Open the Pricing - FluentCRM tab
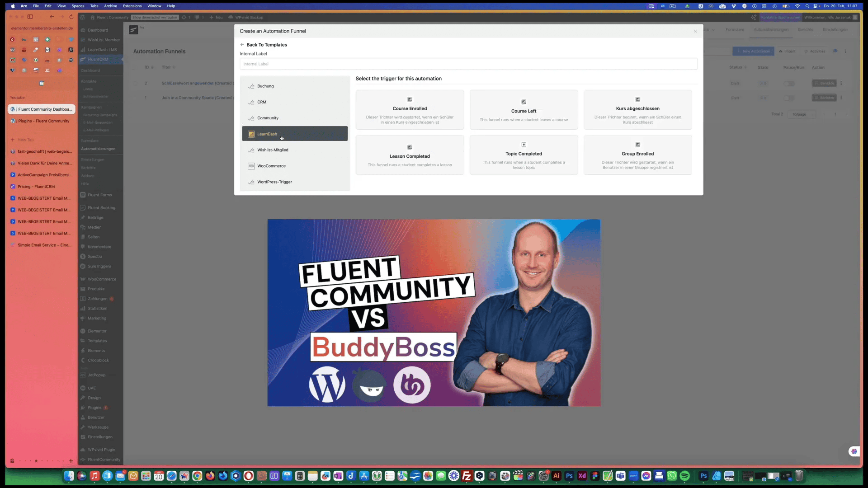 coord(42,187)
